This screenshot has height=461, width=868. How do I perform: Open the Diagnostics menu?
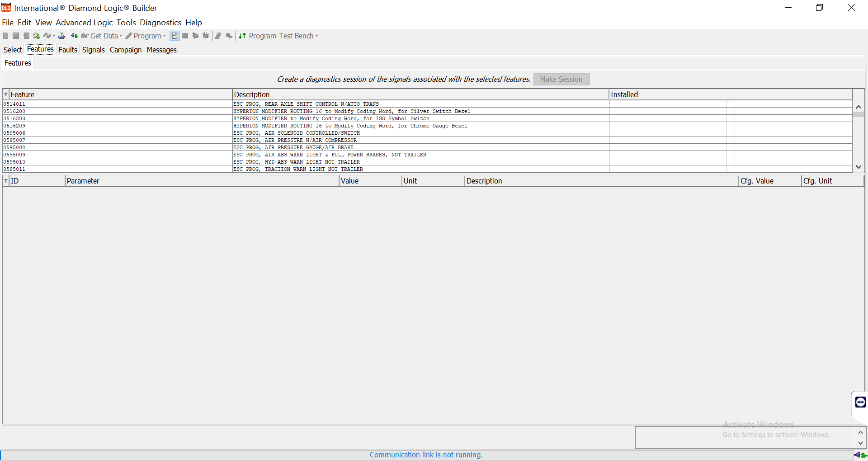(160, 23)
